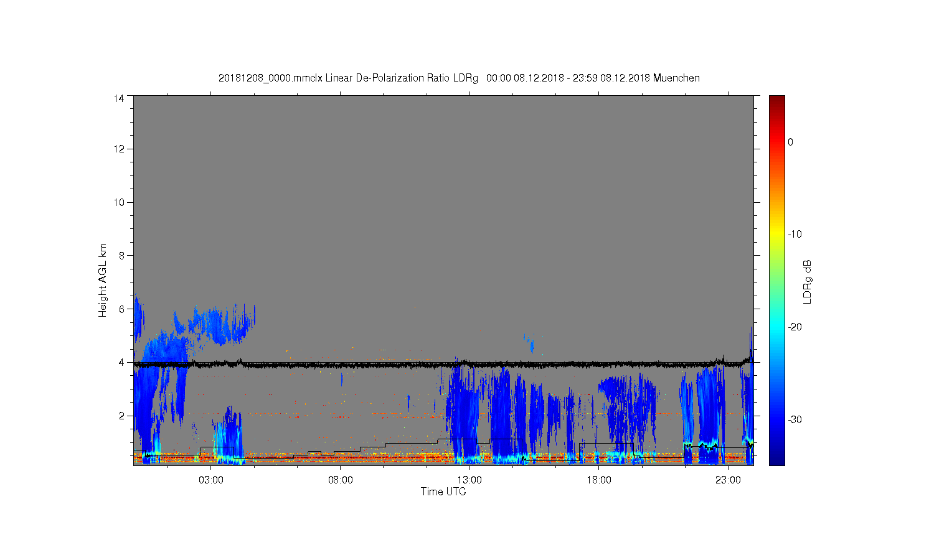Click the '6' height axis label
Screen dimensions: 934x560
tap(121, 309)
